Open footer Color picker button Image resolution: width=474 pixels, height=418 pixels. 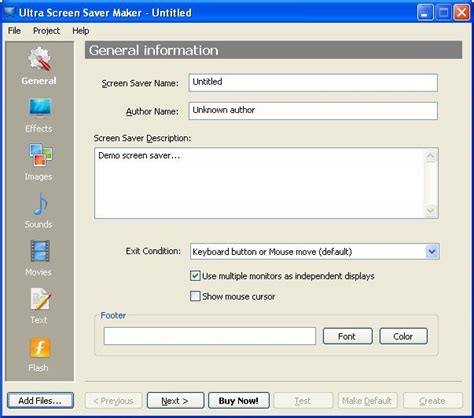coord(403,336)
